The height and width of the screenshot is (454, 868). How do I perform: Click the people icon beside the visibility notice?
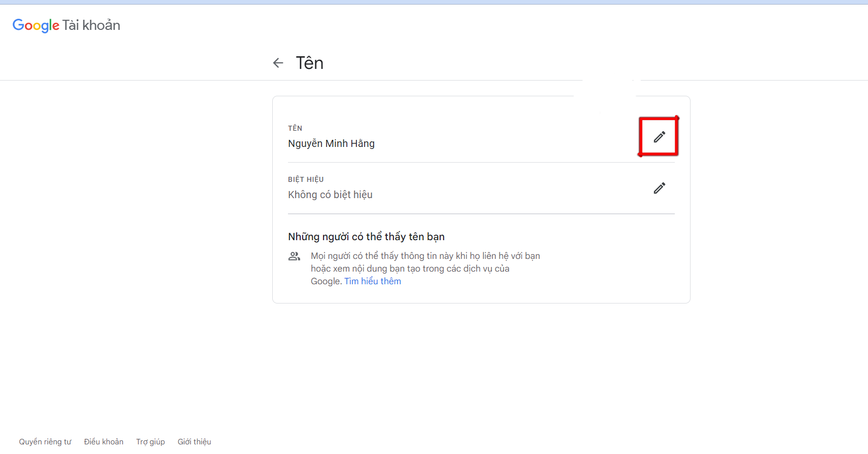294,256
